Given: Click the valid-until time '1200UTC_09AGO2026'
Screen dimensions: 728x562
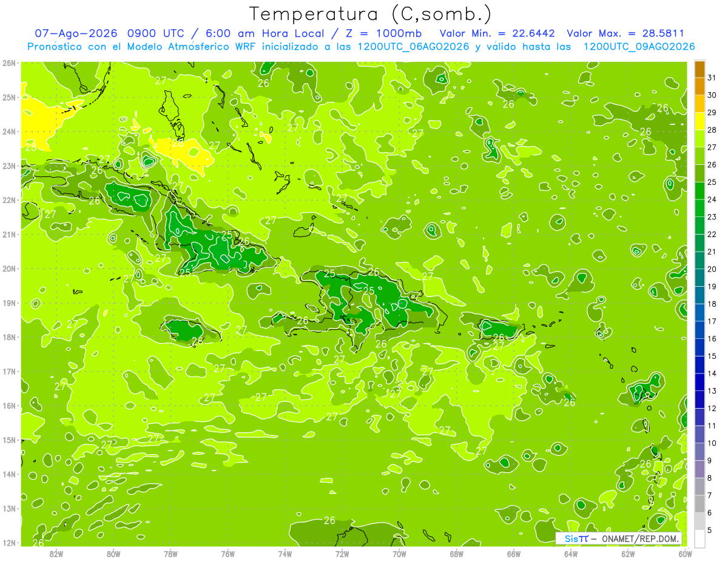Looking at the screenshot, I should 639,47.
